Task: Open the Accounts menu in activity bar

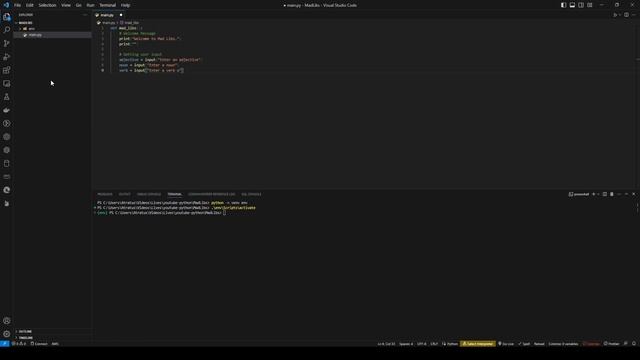Action: 7,321
